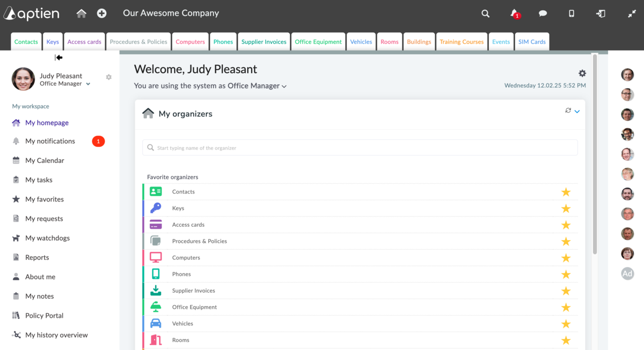Open My tasks in sidebar

click(39, 180)
